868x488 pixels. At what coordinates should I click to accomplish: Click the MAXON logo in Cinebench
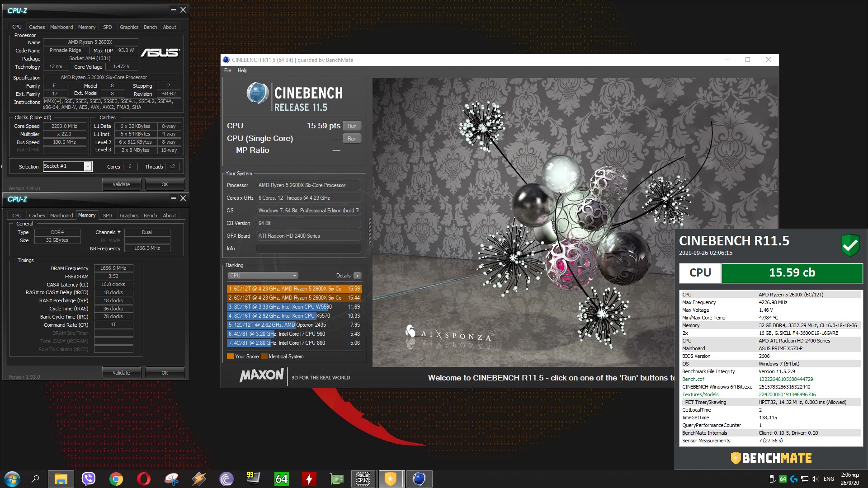pyautogui.click(x=261, y=375)
